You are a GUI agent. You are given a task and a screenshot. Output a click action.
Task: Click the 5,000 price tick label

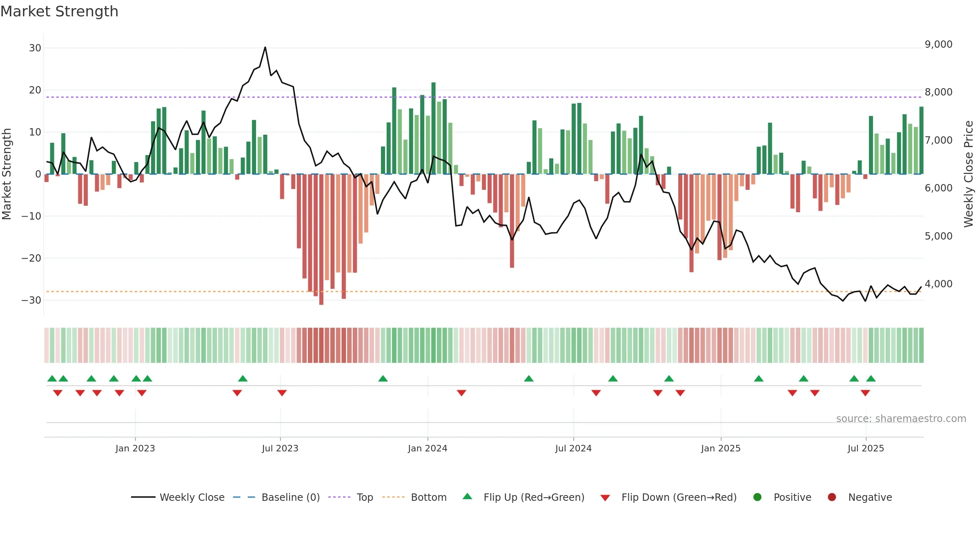click(938, 236)
